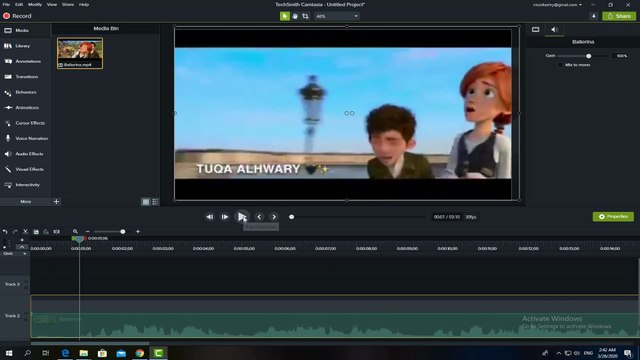The width and height of the screenshot is (640, 360).
Task: Open the Media tab in sidebar
Action: (x=16, y=31)
